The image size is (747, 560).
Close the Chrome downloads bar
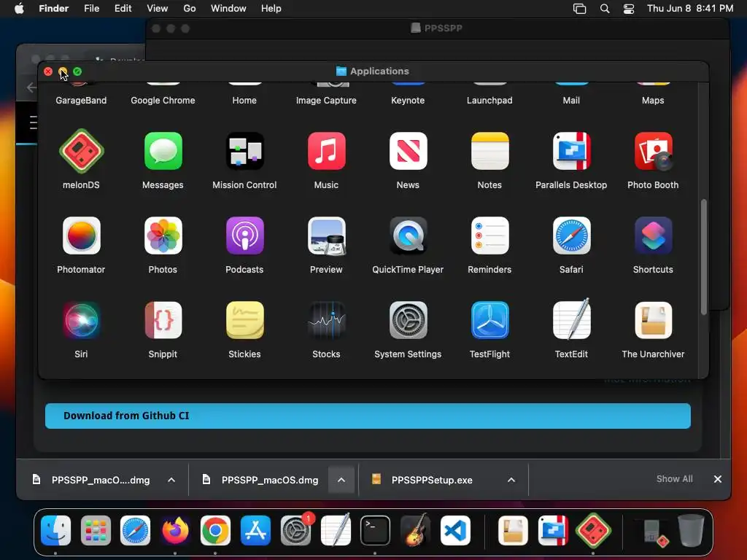point(718,479)
